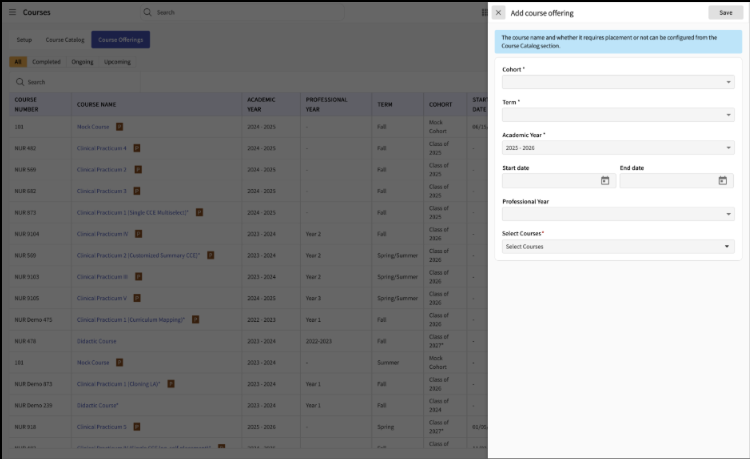The image size is (750, 459).
Task: Filter by Upcoming offerings
Action: pos(117,62)
